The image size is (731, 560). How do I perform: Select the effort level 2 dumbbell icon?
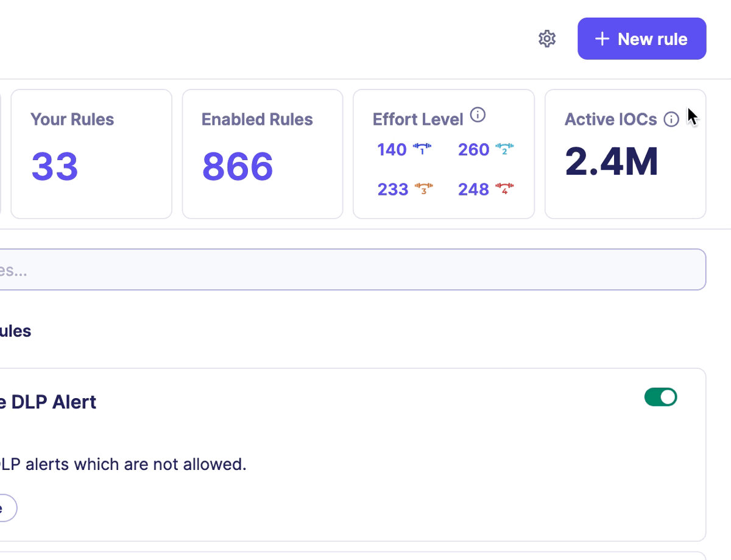coord(504,149)
